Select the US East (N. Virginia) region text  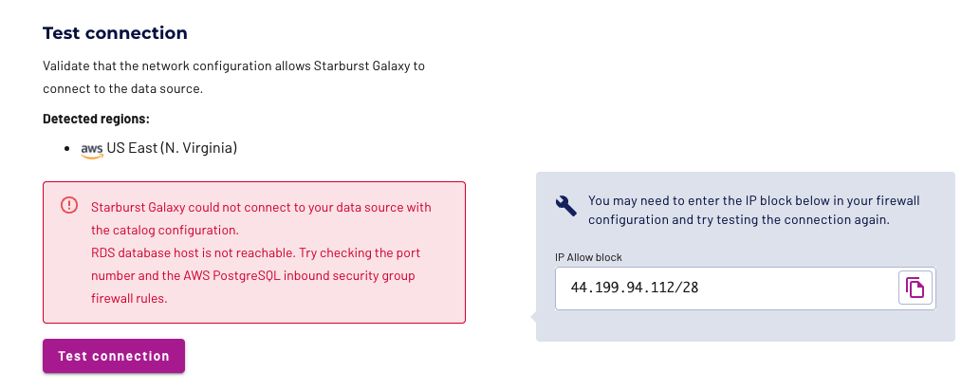(172, 148)
